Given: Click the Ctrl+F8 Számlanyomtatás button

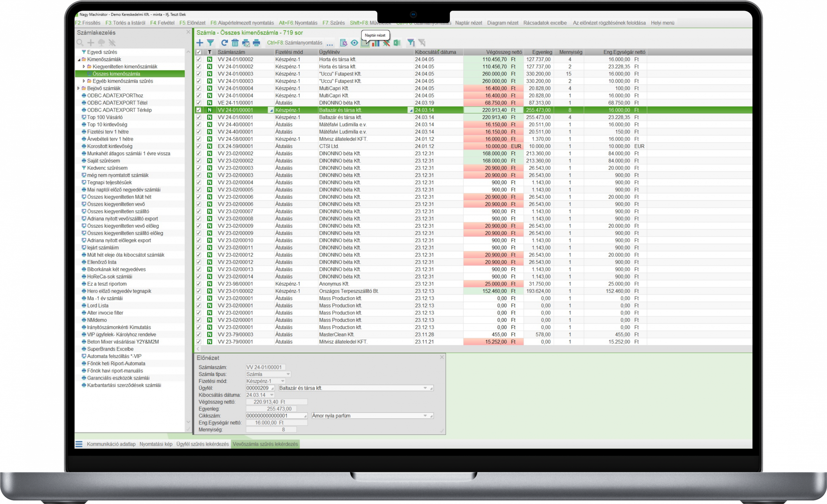Looking at the screenshot, I should 294,43.
